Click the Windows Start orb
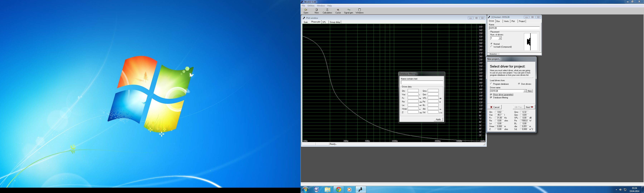The width and height of the screenshot is (644, 193). (305, 189)
